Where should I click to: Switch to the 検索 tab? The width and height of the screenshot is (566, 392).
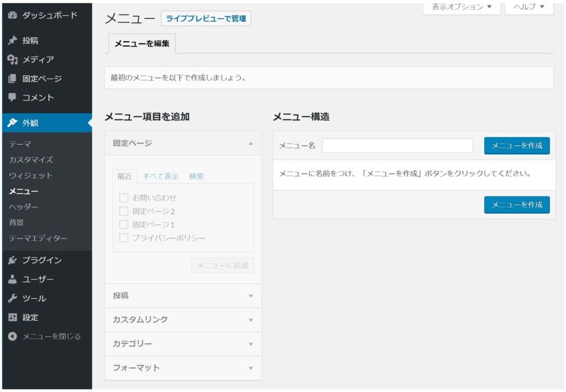click(196, 176)
